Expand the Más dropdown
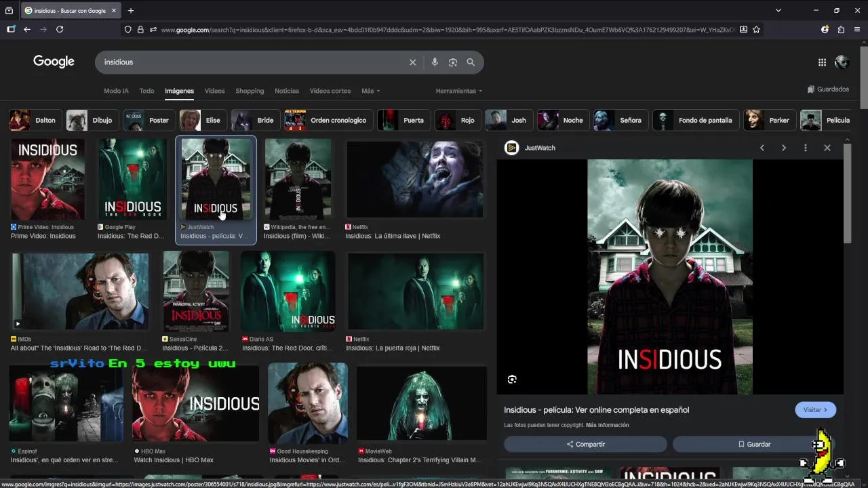The height and width of the screenshot is (488, 868). pyautogui.click(x=371, y=91)
